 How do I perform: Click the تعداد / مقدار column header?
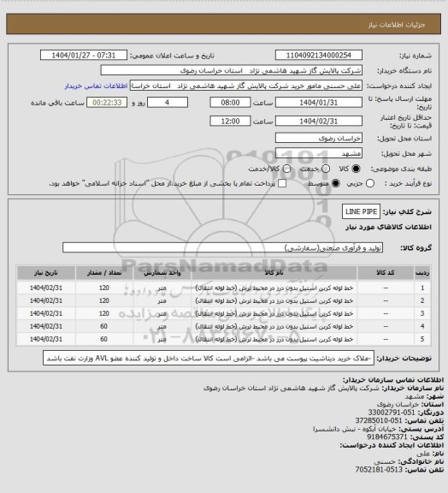point(104,273)
